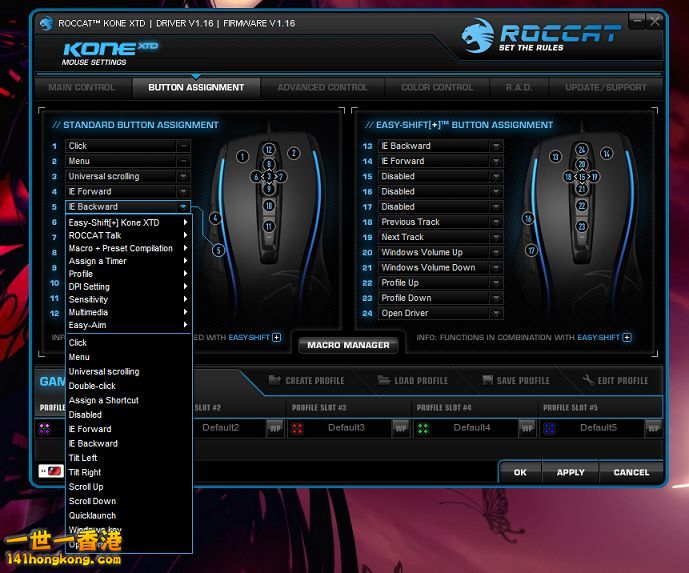Expand the Easy-Shift[+] Kone XTD submenu
Image resolution: width=689 pixels, height=573 pixels.
pos(128,222)
